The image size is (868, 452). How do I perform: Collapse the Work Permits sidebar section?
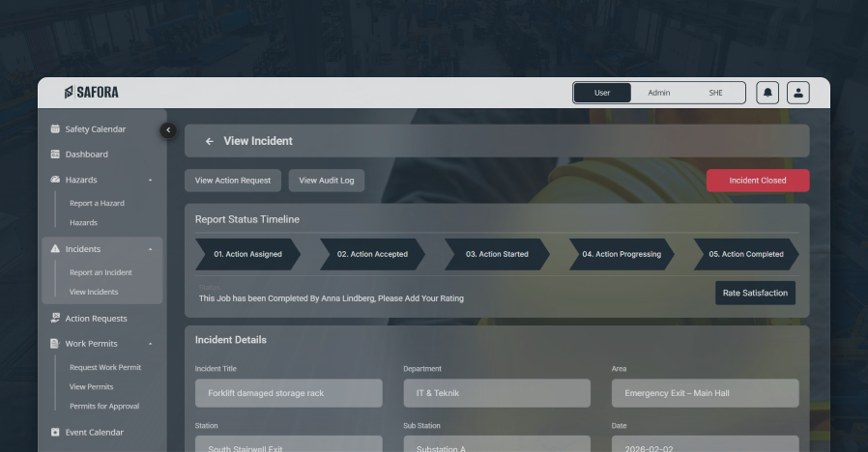tap(150, 344)
